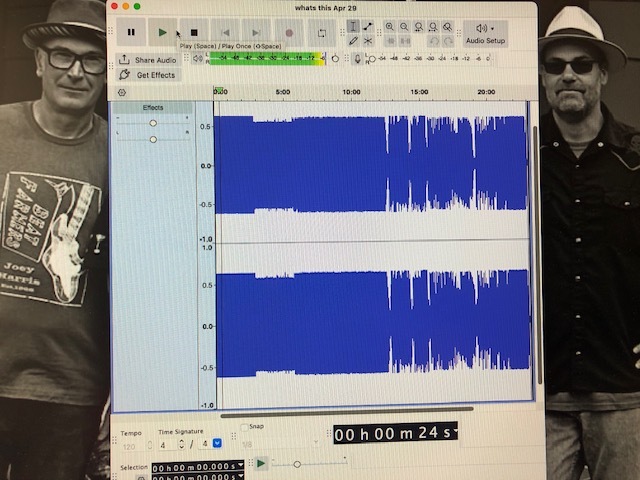640x480 pixels.
Task: Click the 'whats this Apr 29' window title
Action: (x=325, y=8)
